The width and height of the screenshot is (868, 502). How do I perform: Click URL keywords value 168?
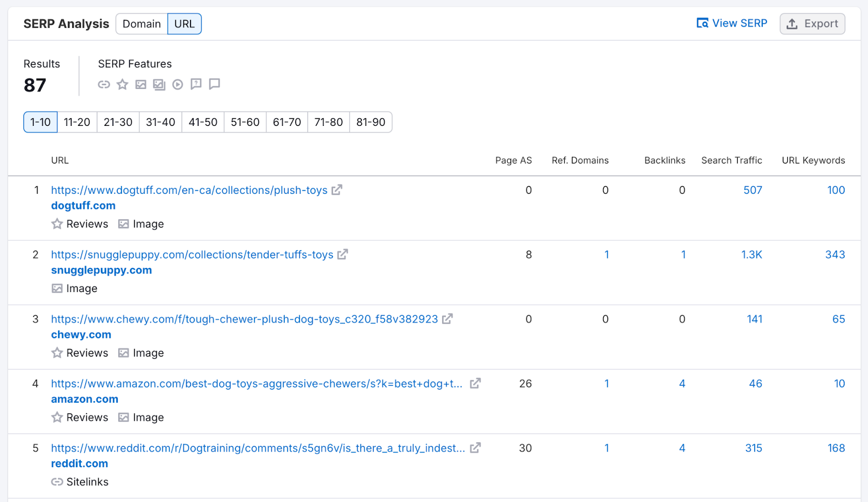836,448
